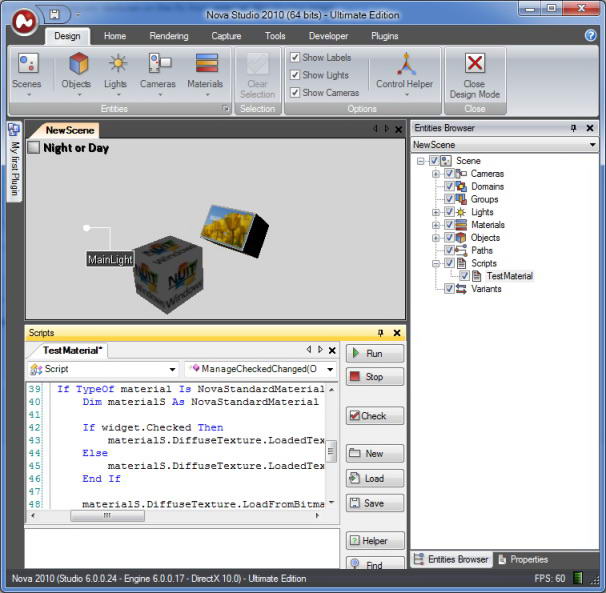
Task: Click the MainLight label in viewport
Action: point(110,259)
